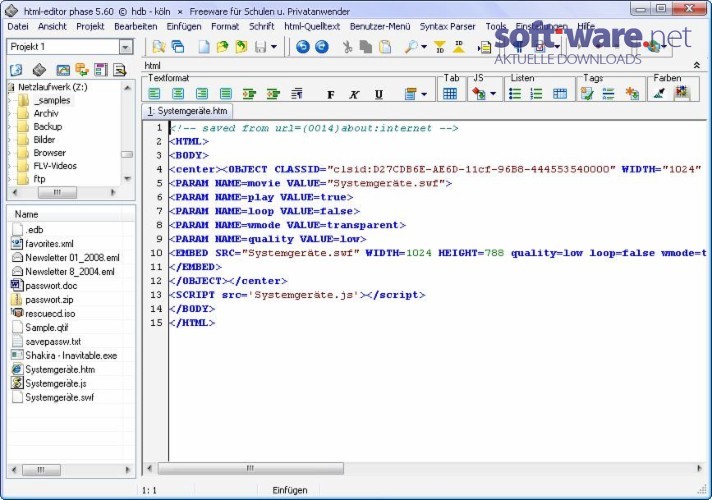712x500 pixels.
Task: Open the html-Quelltext menu
Action: click(x=312, y=26)
